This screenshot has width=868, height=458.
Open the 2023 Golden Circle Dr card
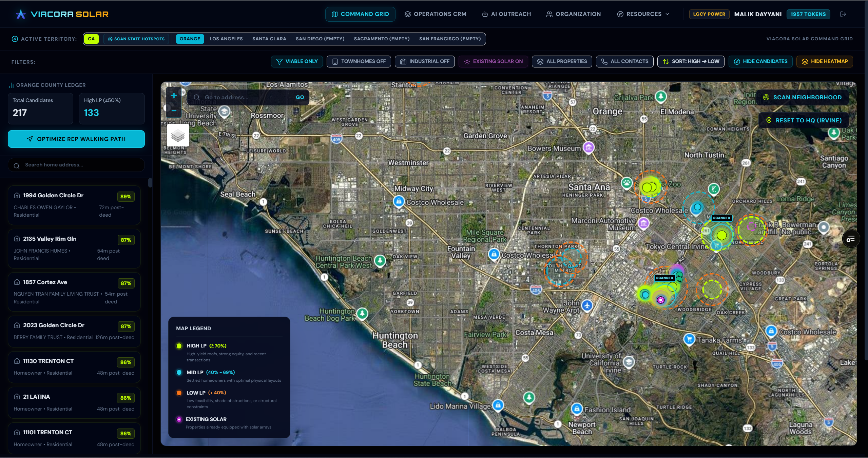tap(74, 332)
